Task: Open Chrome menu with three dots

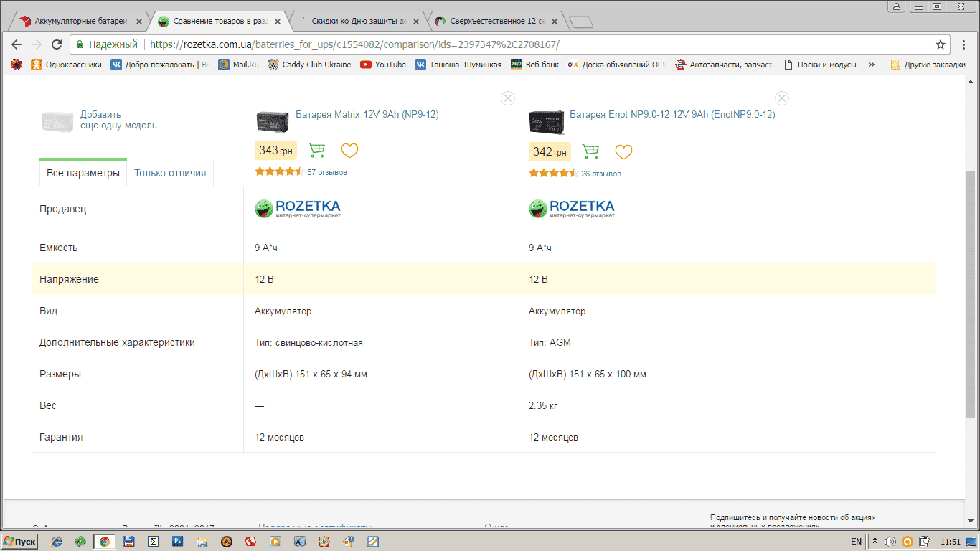Action: tap(964, 44)
